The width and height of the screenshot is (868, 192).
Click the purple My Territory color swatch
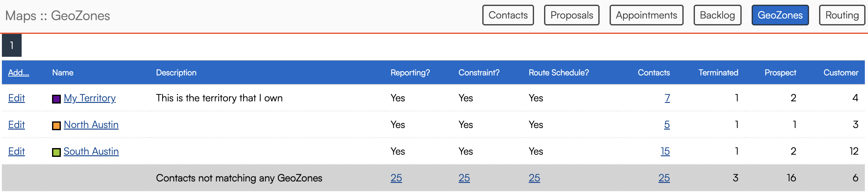coord(56,99)
